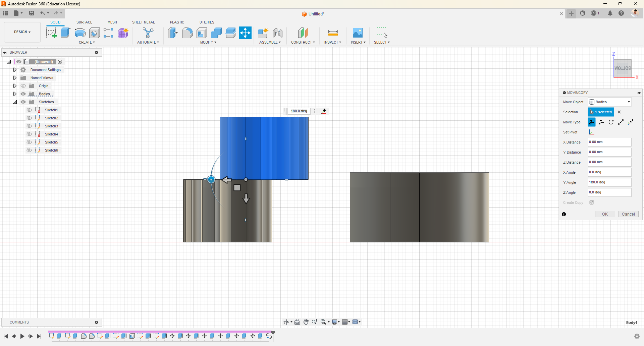Click the Set Pivot icon
The image size is (644, 346).
click(592, 132)
